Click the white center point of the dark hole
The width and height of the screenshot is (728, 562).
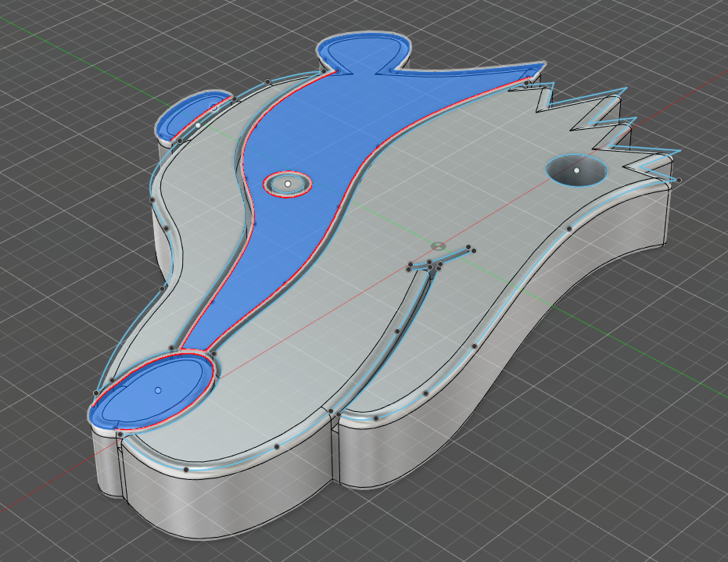(576, 170)
